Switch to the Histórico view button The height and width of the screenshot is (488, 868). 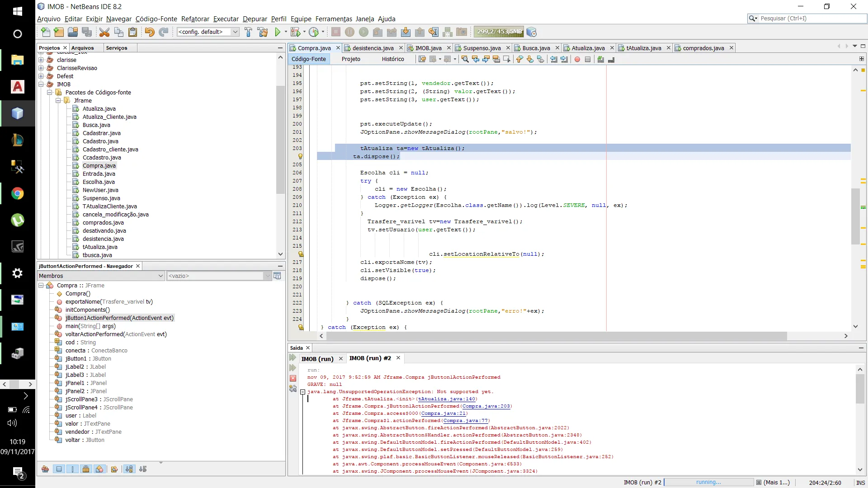point(392,59)
